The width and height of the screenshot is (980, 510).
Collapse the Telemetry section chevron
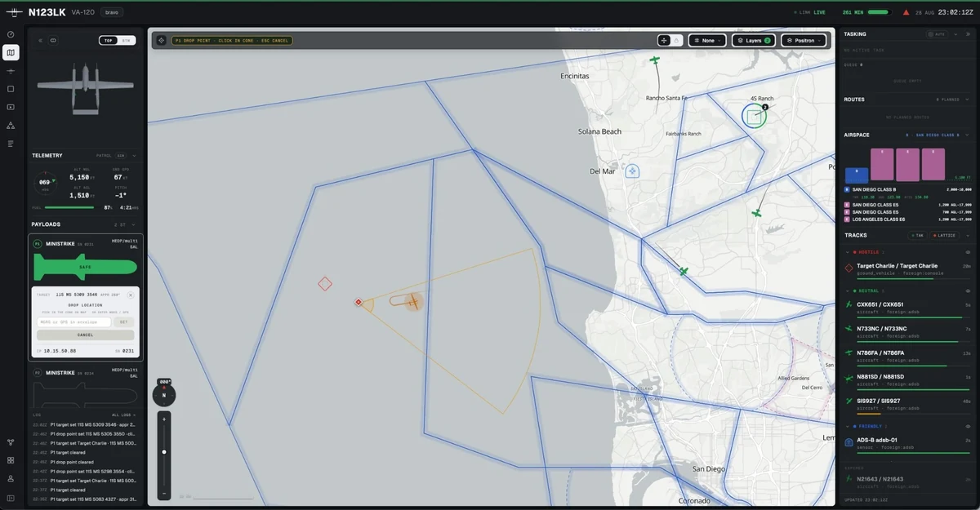point(134,155)
